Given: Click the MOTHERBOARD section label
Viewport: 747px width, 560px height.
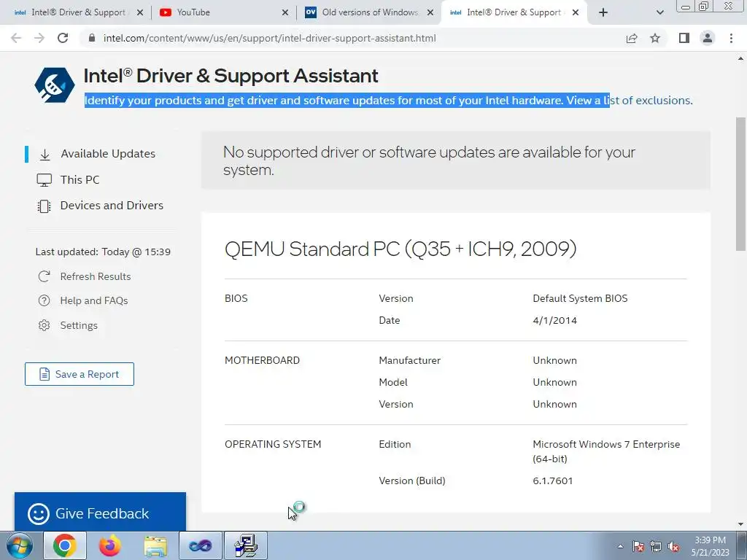Looking at the screenshot, I should pyautogui.click(x=262, y=360).
